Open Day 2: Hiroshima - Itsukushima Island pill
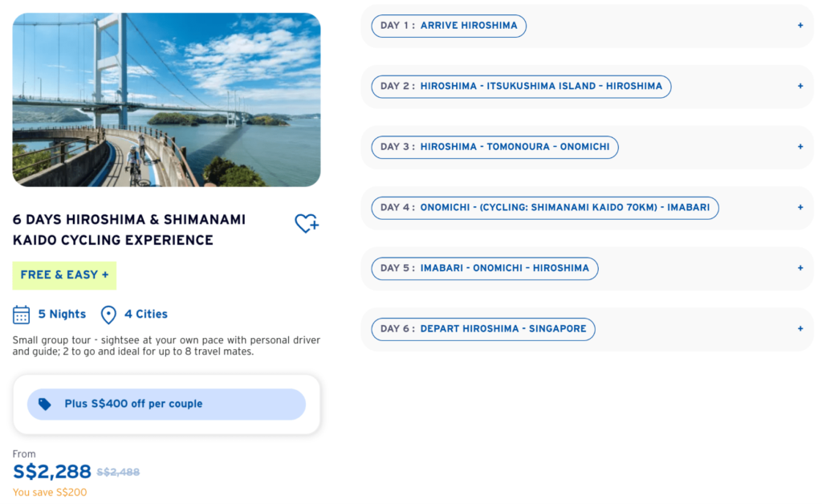Viewport: 822px width, 504px height. 521,87
